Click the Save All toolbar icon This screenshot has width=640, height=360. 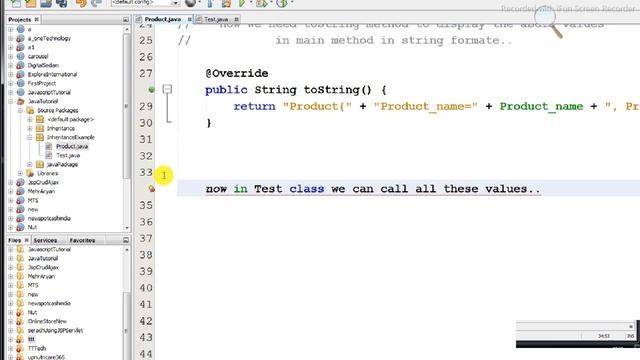62,3
